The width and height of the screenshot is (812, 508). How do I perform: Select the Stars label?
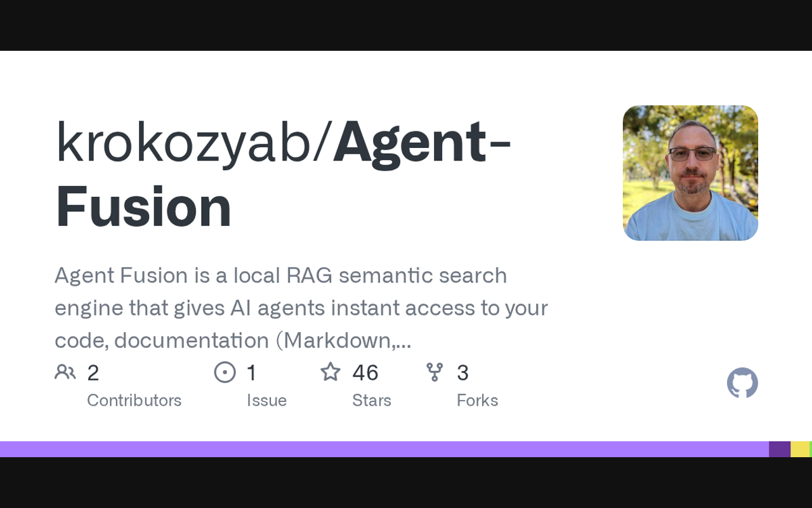[x=372, y=401]
